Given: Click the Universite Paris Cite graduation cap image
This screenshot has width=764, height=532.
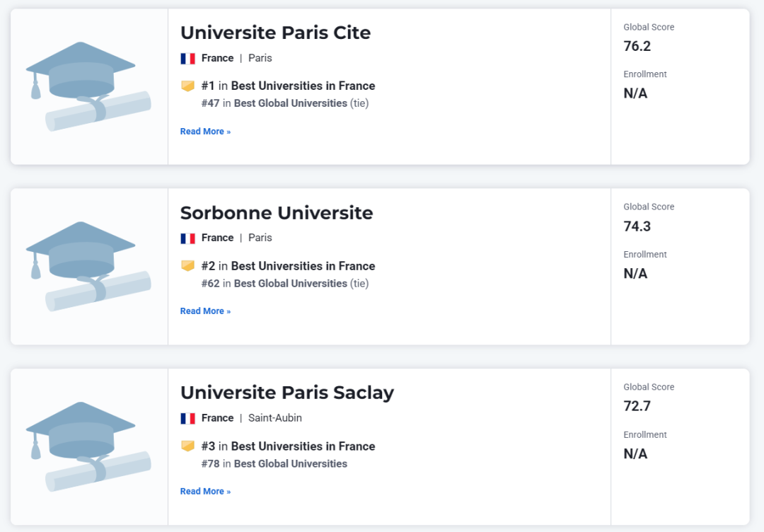Looking at the screenshot, I should click(x=88, y=86).
